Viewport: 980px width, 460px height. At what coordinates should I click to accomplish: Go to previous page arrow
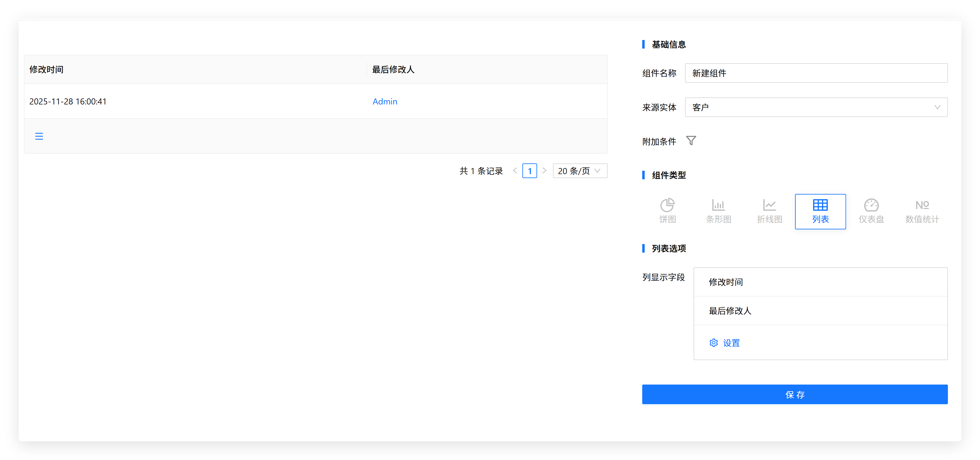click(515, 171)
